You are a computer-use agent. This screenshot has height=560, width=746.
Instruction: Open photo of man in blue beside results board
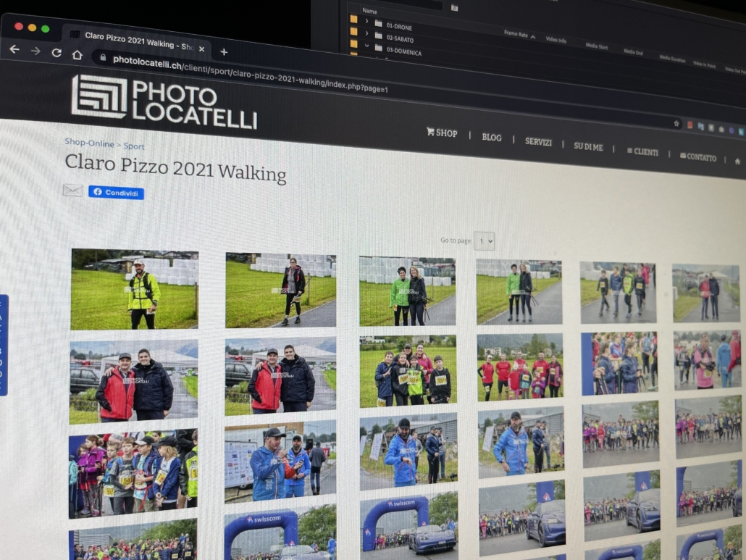click(x=280, y=461)
